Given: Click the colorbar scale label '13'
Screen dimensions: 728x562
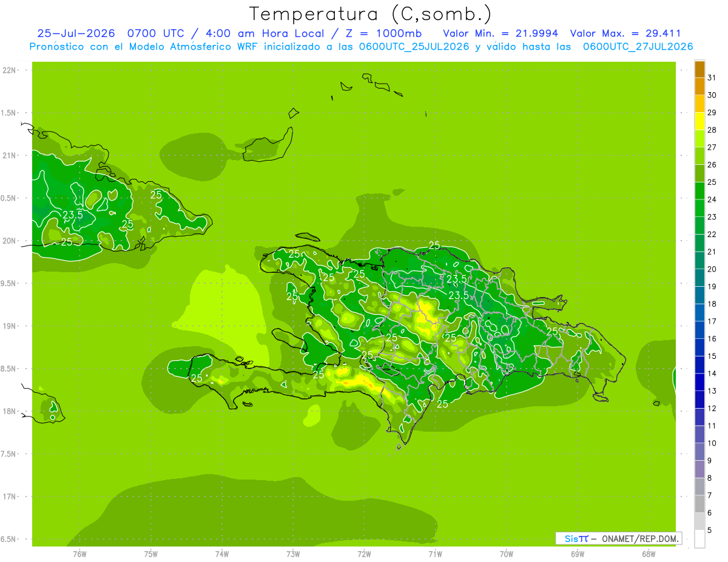Looking at the screenshot, I should coord(712,391).
